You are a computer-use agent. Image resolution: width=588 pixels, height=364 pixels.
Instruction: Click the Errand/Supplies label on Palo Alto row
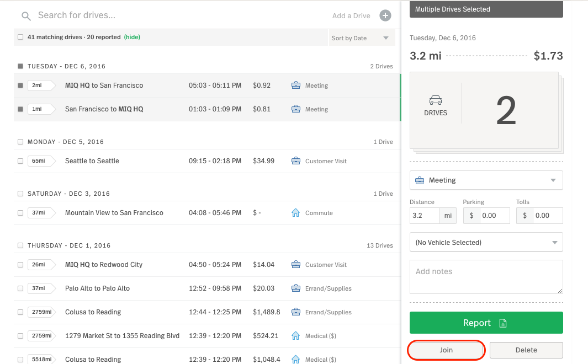tap(328, 288)
